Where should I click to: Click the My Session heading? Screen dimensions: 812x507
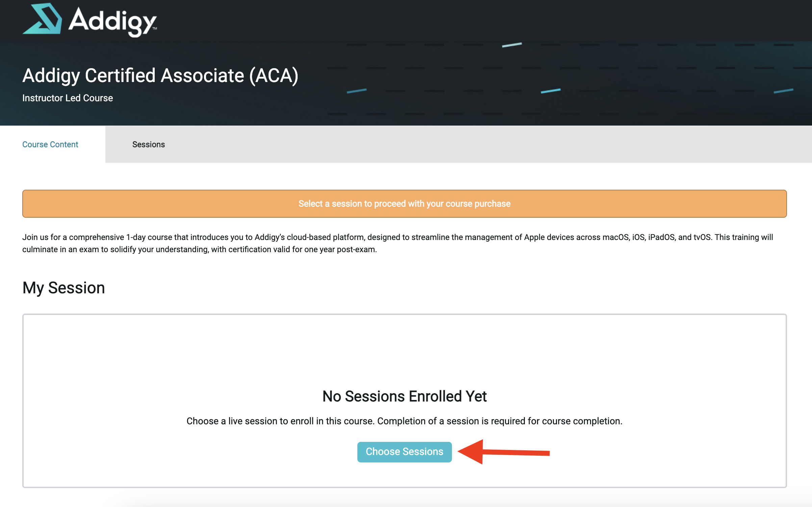click(x=64, y=288)
